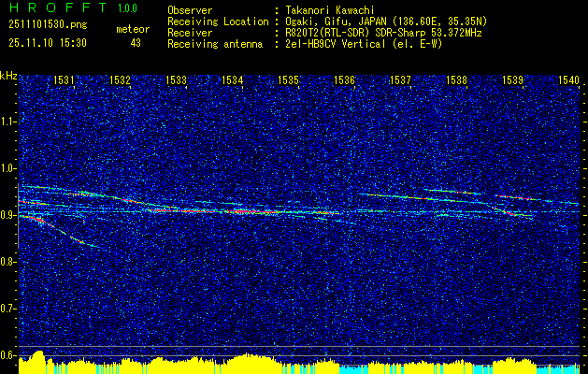This screenshot has width=588, height=374.
Task: Click the Receiving Location label
Action: click(218, 22)
